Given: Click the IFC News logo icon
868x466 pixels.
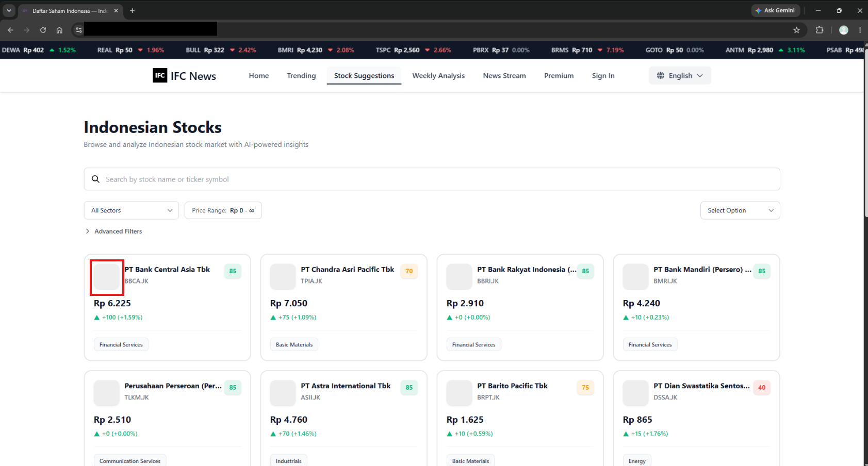Looking at the screenshot, I should click(160, 75).
